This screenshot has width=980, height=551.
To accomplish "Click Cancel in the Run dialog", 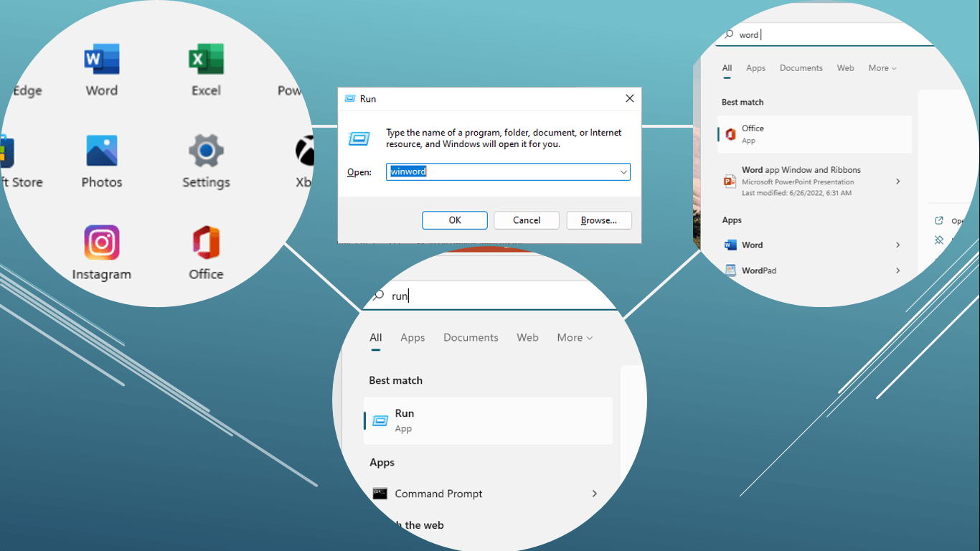I will click(527, 220).
